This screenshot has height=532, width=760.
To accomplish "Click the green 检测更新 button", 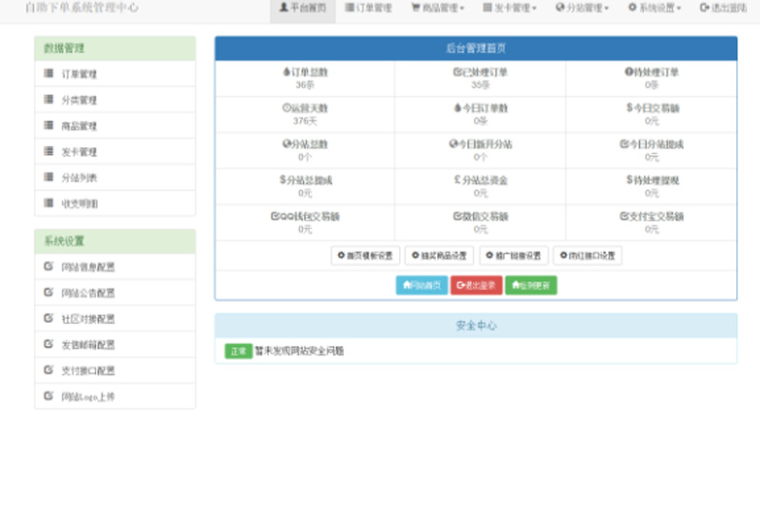I will click(531, 285).
